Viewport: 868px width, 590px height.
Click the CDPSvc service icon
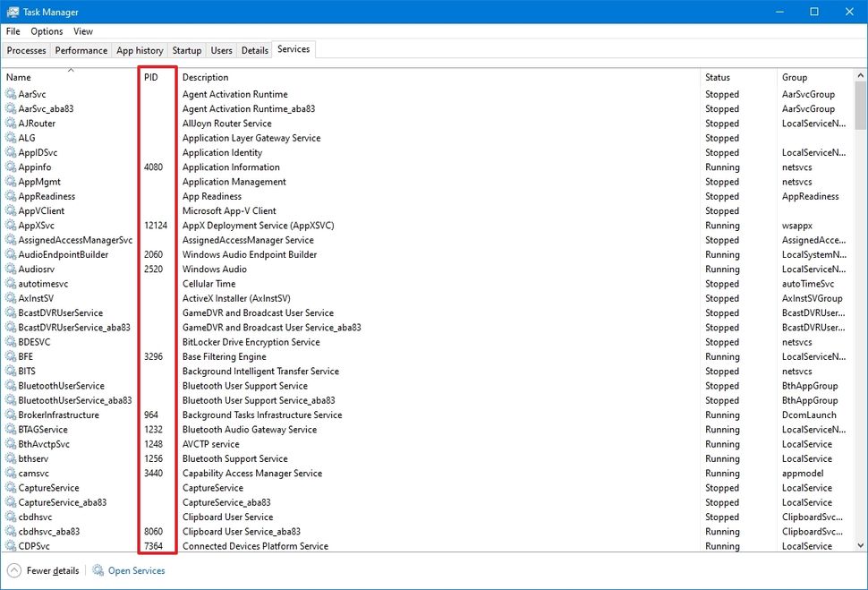(x=13, y=545)
